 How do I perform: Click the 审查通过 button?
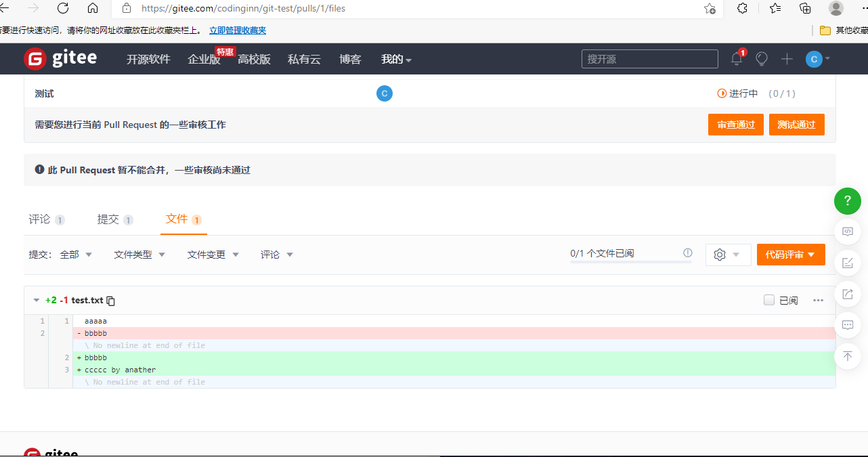pos(736,125)
